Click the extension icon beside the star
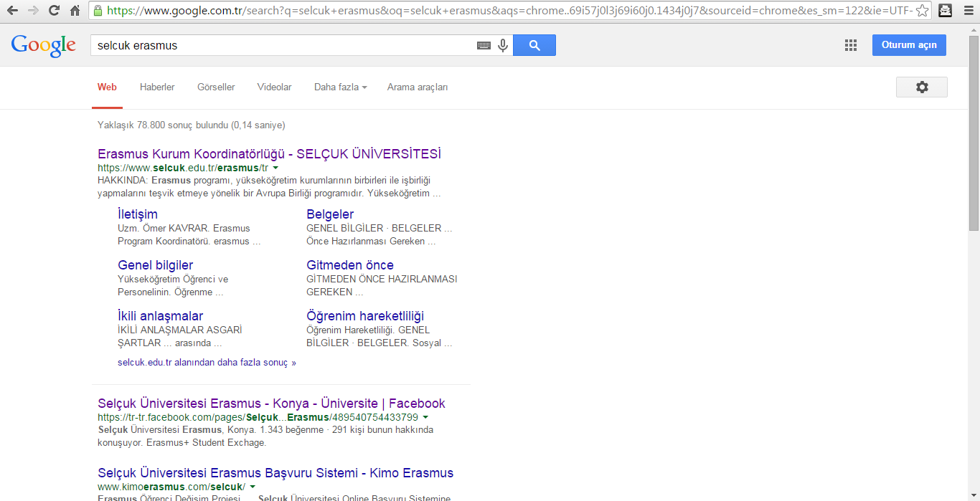Screen dimensions: 980x501 click(x=946, y=11)
